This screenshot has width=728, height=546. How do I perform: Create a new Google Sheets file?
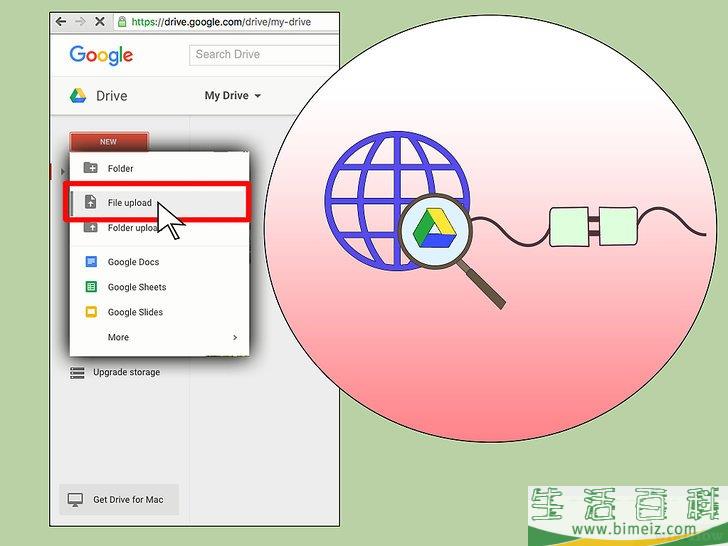pyautogui.click(x=159, y=287)
